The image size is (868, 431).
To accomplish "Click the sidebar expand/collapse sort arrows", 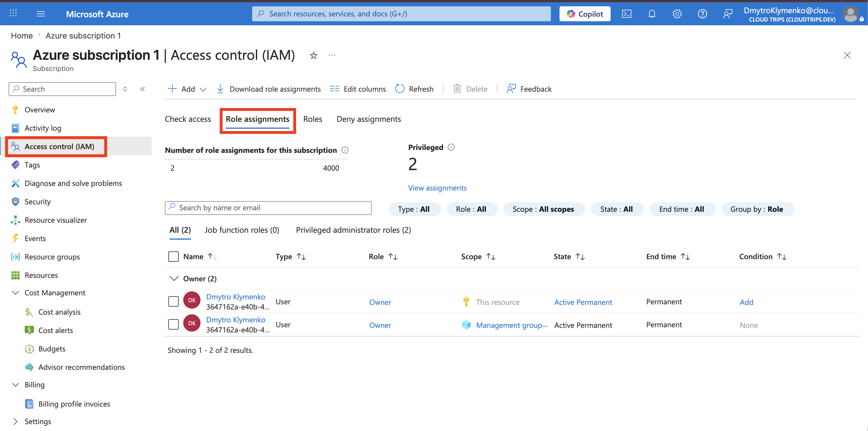I will [x=125, y=89].
